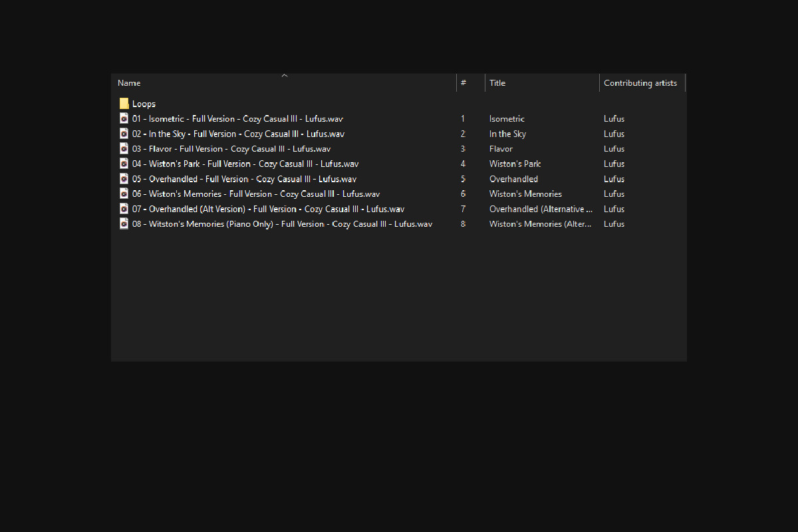Sort by the Title column header
This screenshot has height=532, width=798.
[497, 83]
